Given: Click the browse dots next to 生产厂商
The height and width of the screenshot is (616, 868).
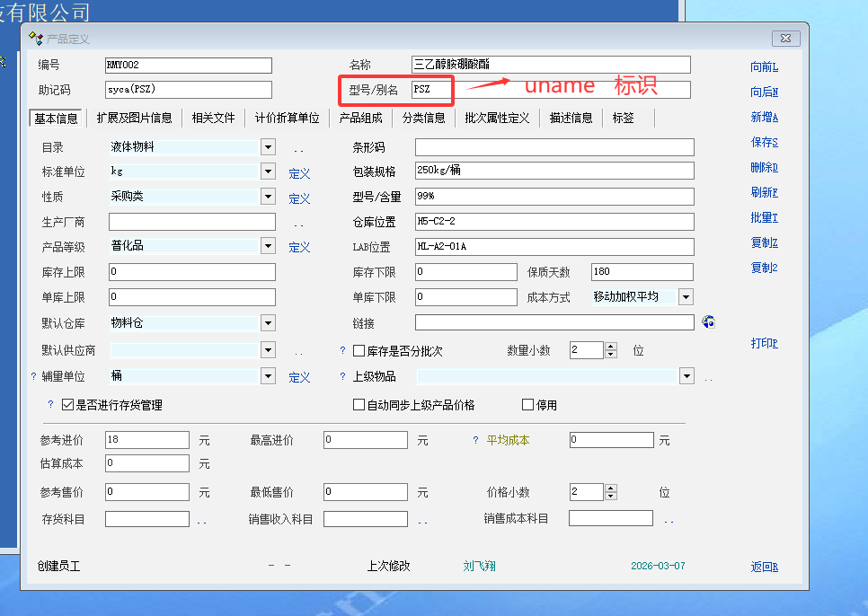Looking at the screenshot, I should pyautogui.click(x=298, y=223).
